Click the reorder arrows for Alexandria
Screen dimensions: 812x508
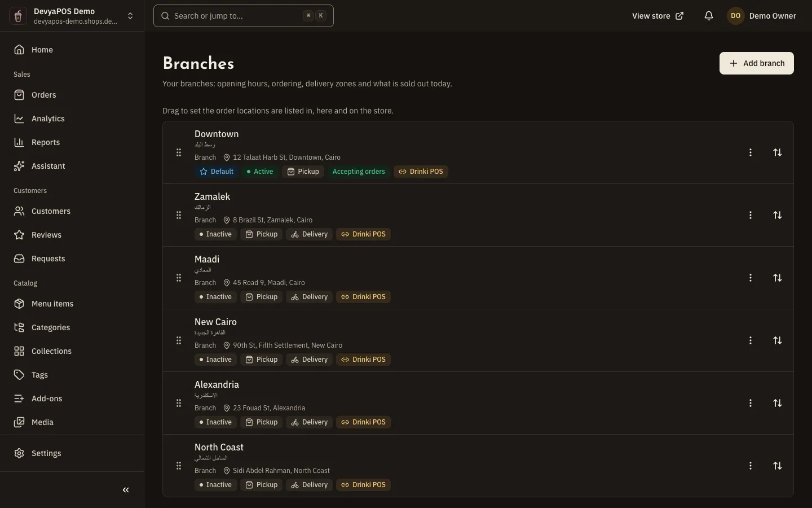[x=778, y=403]
